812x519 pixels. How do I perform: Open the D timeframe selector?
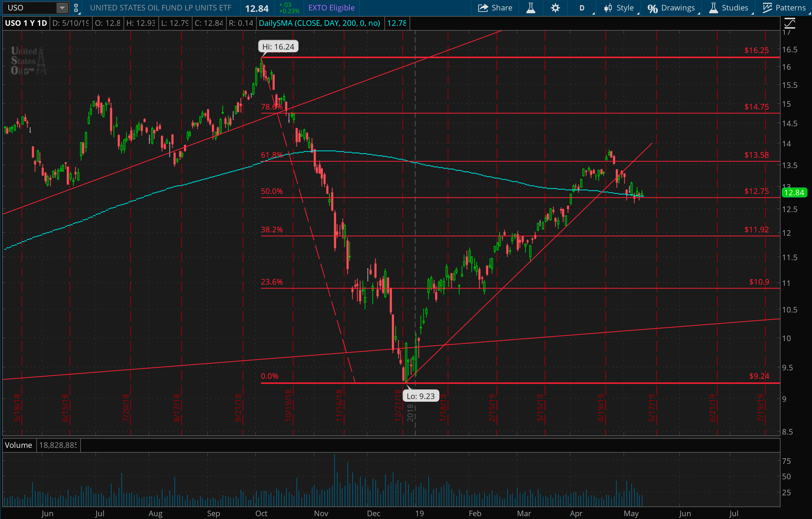pyautogui.click(x=582, y=8)
